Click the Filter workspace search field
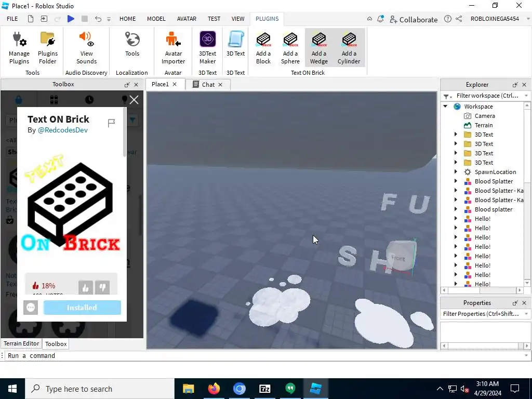The height and width of the screenshot is (399, 532). [487, 96]
